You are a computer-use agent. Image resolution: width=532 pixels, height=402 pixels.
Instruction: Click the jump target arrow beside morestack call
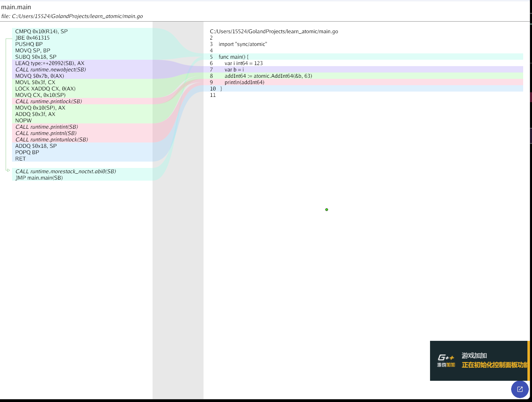coord(8,170)
